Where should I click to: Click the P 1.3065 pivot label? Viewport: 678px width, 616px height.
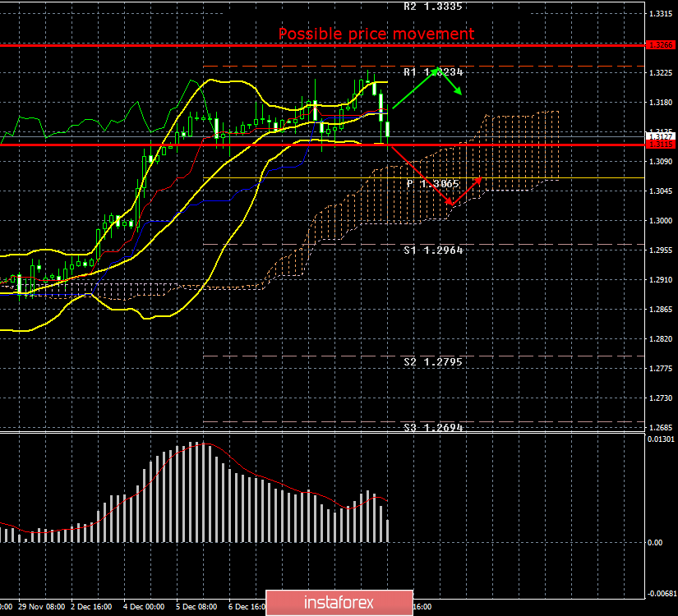click(x=433, y=184)
